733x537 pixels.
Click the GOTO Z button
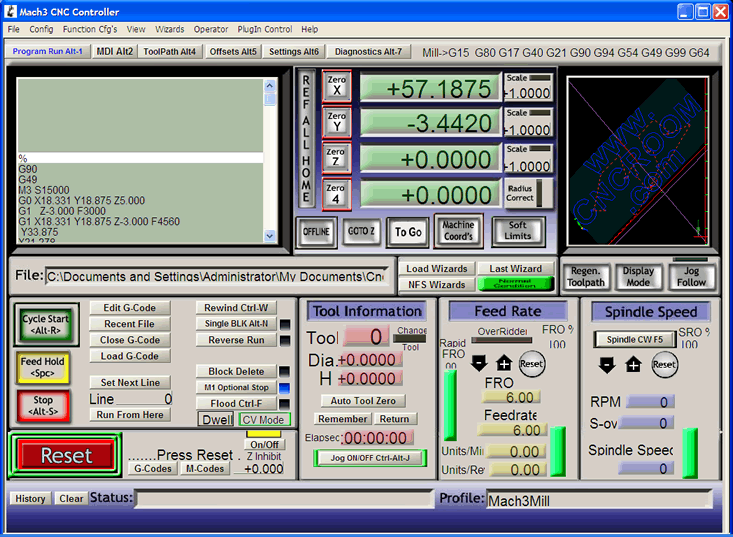tap(361, 231)
